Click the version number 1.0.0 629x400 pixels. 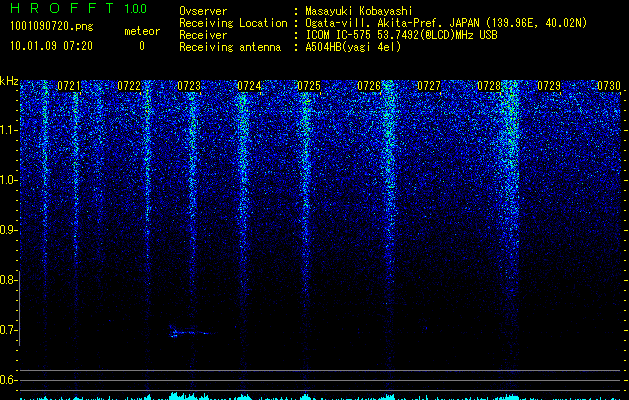[x=135, y=8]
